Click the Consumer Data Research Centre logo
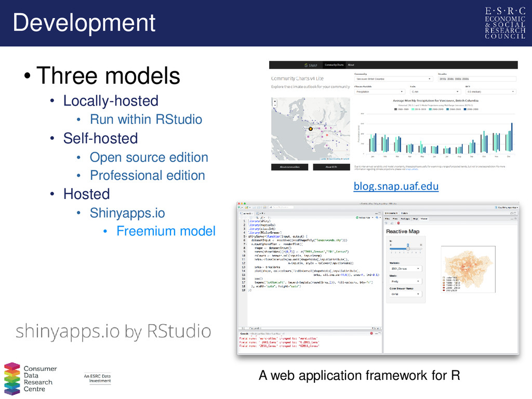Viewport: 532px width, 399px height. (x=31, y=378)
